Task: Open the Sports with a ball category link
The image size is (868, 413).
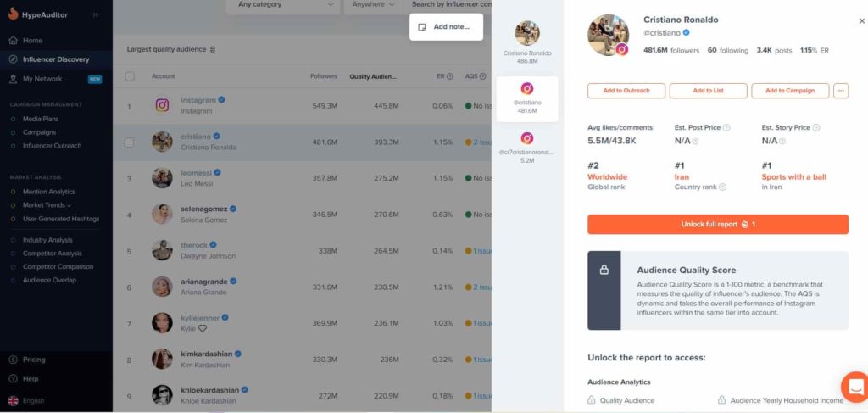Action: 793,177
